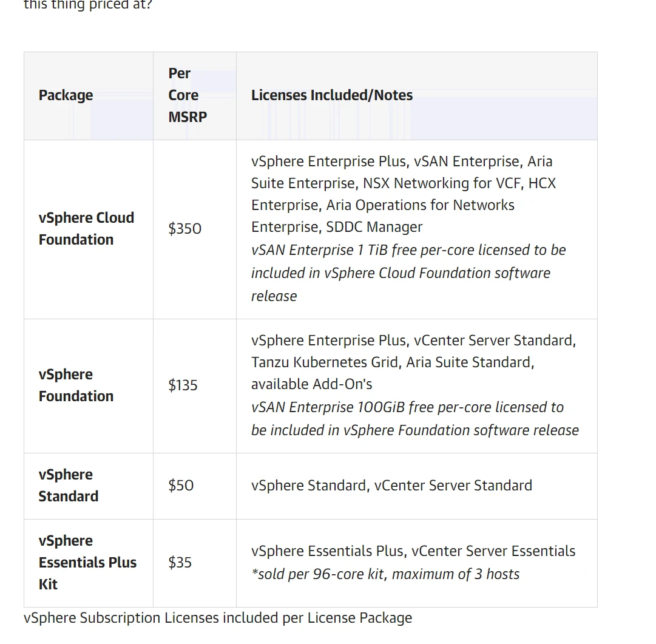Click the "*sold per 96-core kit" note
This screenshot has width=656, height=644.
coord(385,574)
